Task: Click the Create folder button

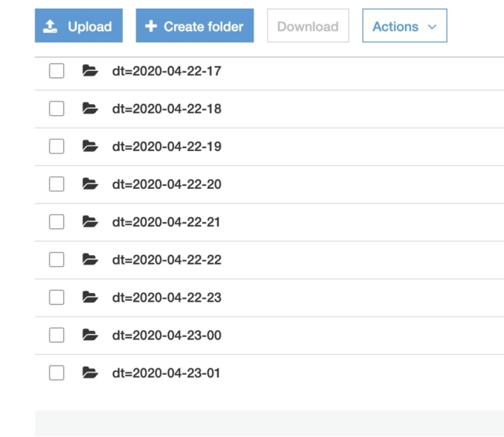Action: click(195, 26)
